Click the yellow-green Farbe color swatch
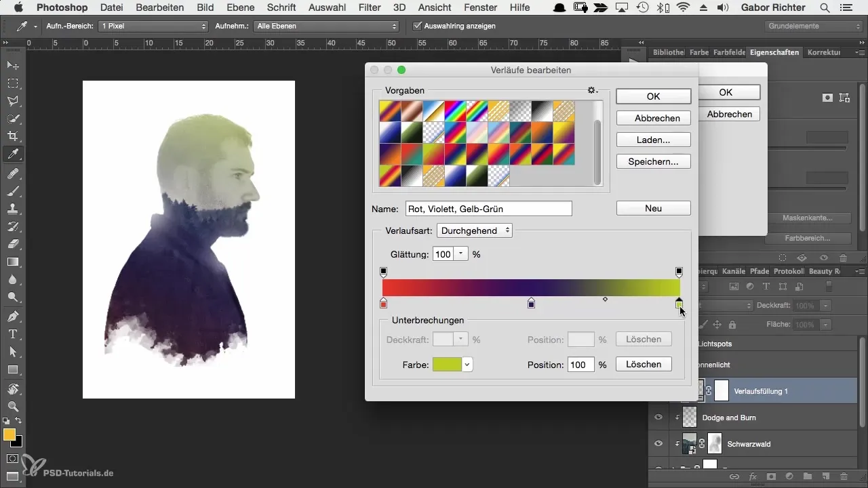Image resolution: width=868 pixels, height=488 pixels. 448,365
